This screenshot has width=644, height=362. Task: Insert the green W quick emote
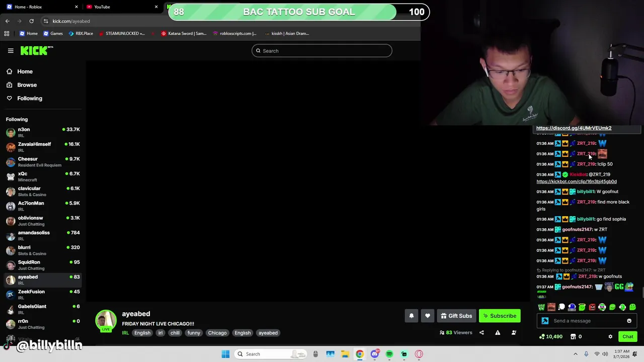[x=541, y=307]
